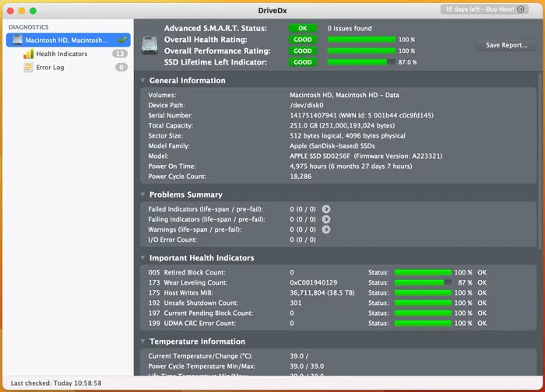
Task: Click the arrow next to Failed Indicators
Action: pyautogui.click(x=326, y=209)
